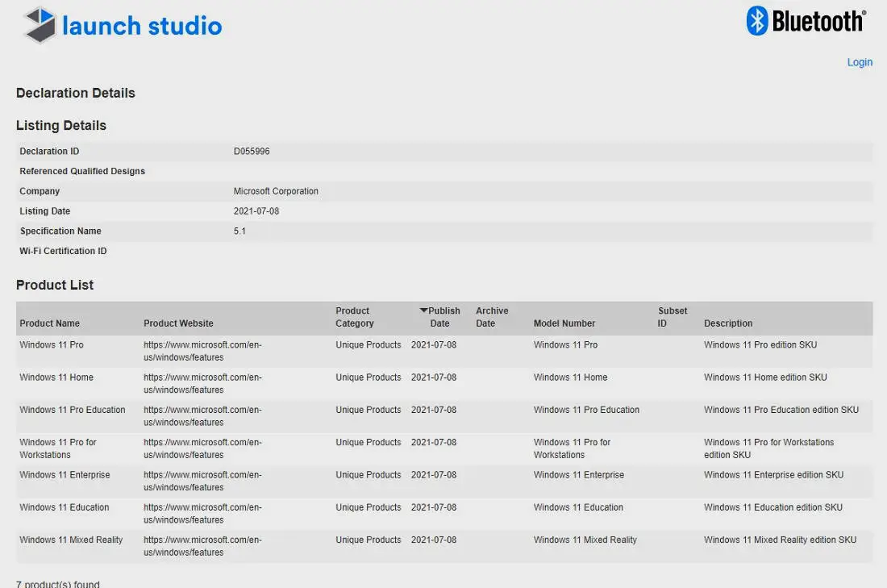
Task: Open the website link in the Windows 11 Home row
Action: 202,383
